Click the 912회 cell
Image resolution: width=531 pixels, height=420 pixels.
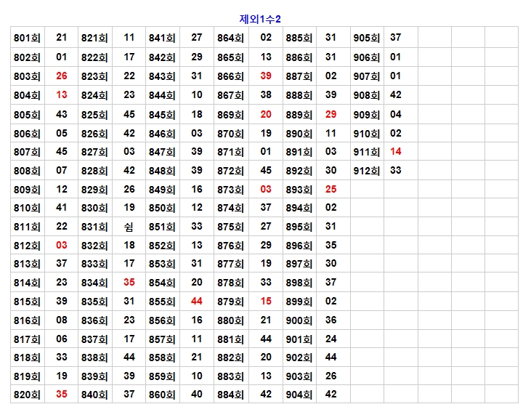367,171
